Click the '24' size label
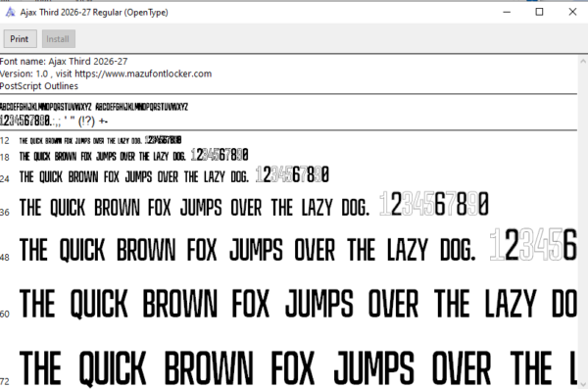Viewport: 588px width, 389px height. (x=5, y=178)
